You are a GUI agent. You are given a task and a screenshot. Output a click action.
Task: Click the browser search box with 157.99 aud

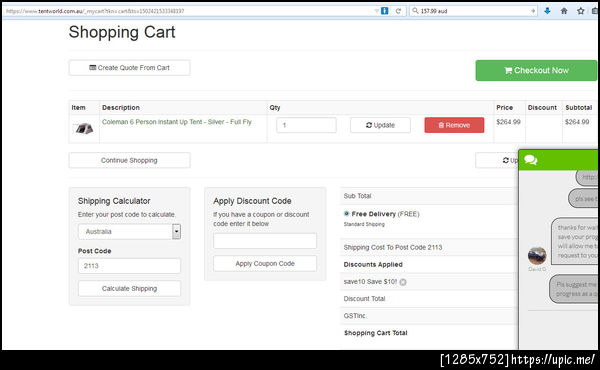click(473, 11)
